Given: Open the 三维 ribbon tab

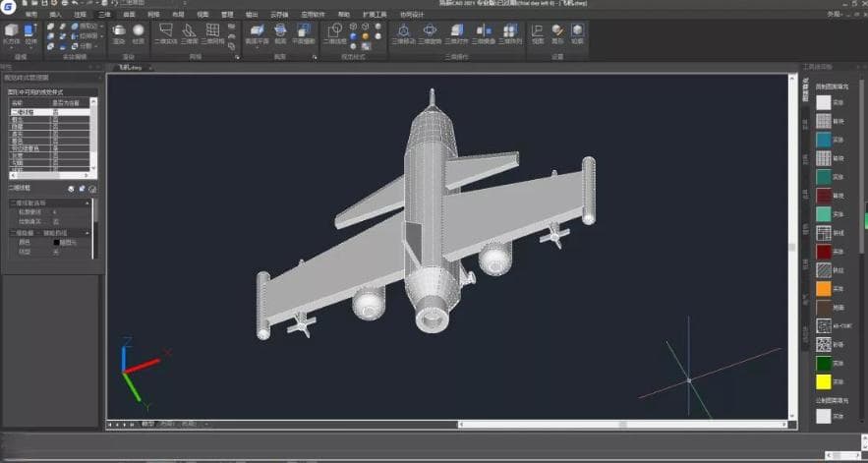Looking at the screenshot, I should pos(104,15).
